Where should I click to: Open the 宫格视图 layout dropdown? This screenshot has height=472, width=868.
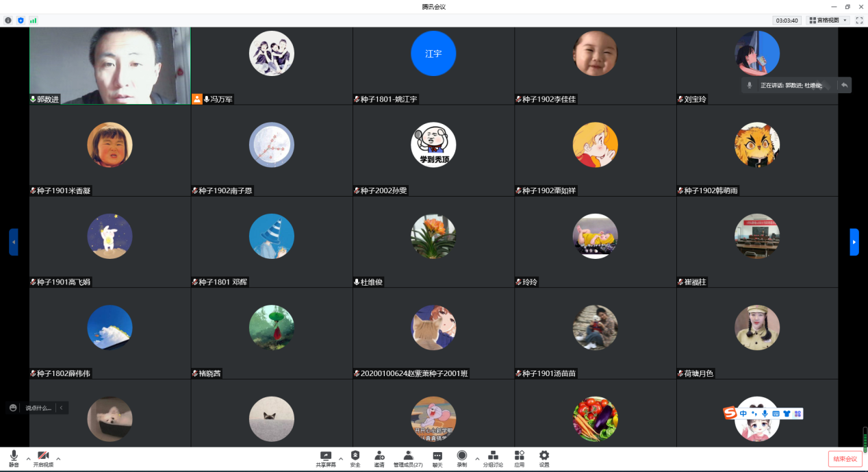click(828, 21)
